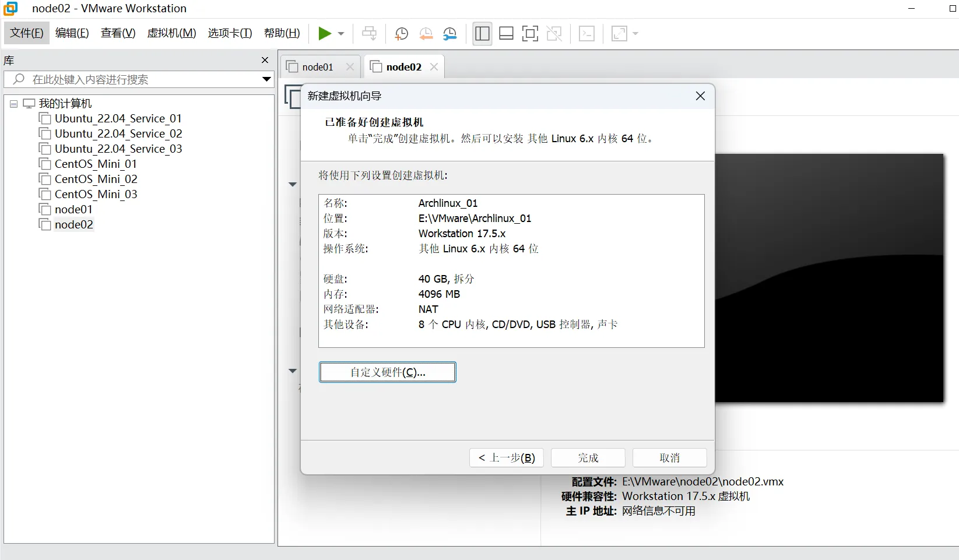This screenshot has height=560, width=959.
Task: Open the 文件(F) menu
Action: coord(27,33)
